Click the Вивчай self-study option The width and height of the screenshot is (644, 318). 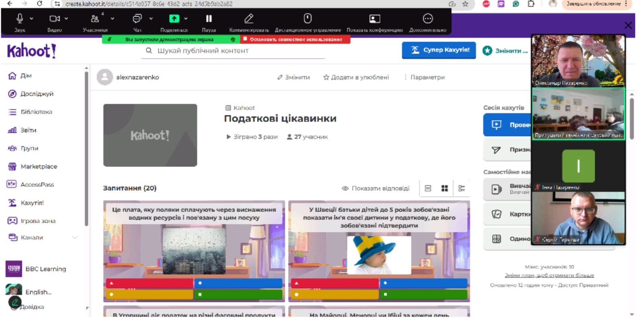pyautogui.click(x=507, y=189)
